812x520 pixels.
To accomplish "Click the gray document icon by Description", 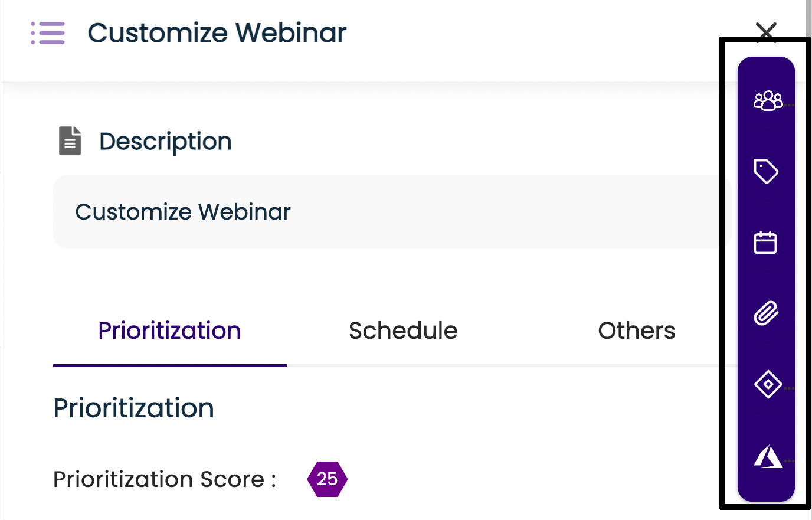I will tap(70, 141).
